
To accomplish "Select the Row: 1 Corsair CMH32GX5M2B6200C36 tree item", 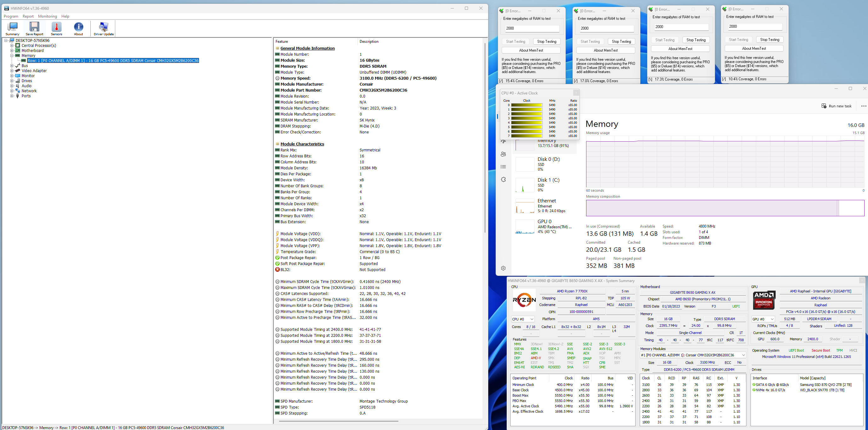I will point(113,61).
